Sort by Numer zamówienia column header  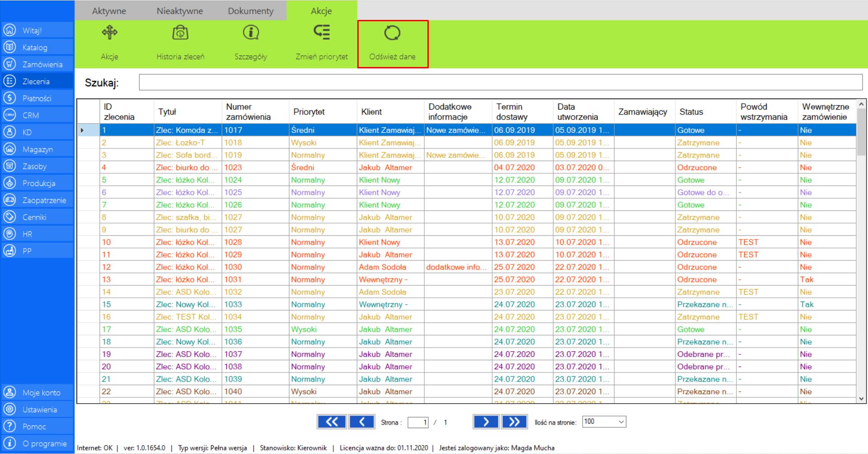click(x=255, y=112)
